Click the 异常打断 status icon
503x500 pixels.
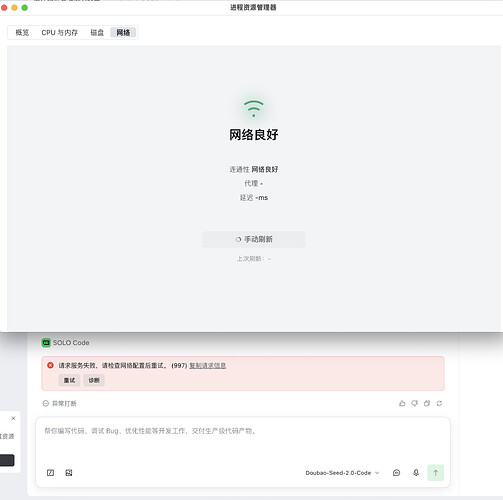point(46,404)
